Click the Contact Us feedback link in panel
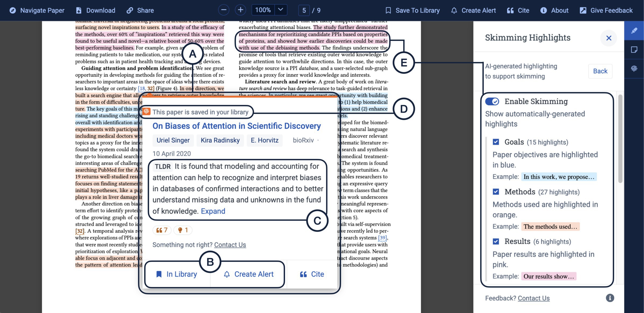644x313 pixels. 533,298
